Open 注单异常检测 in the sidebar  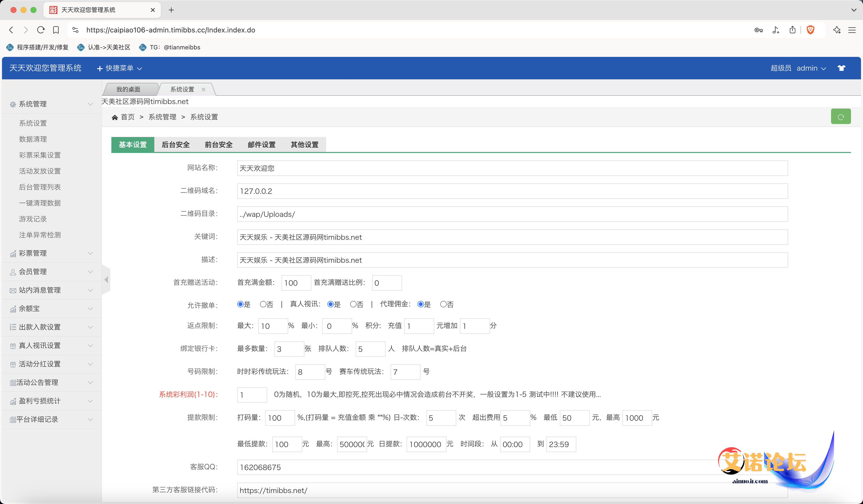40,235
